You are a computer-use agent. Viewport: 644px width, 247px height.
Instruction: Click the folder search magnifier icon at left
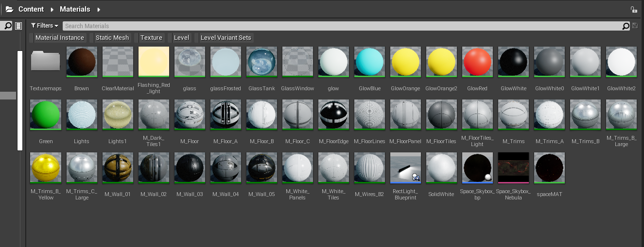pyautogui.click(x=8, y=26)
